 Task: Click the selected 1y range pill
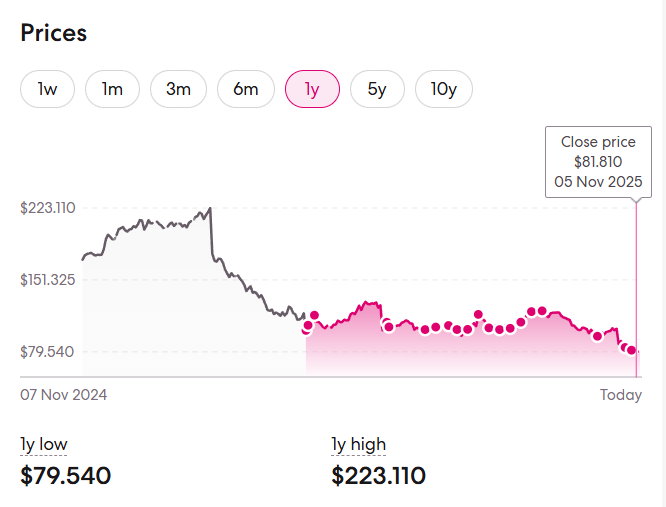coord(312,89)
